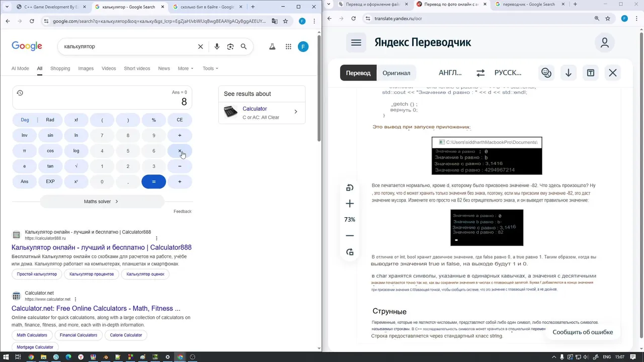Viewport: 644px width, 362px height.
Task: Expand the Maths solver option
Action: pos(102,202)
